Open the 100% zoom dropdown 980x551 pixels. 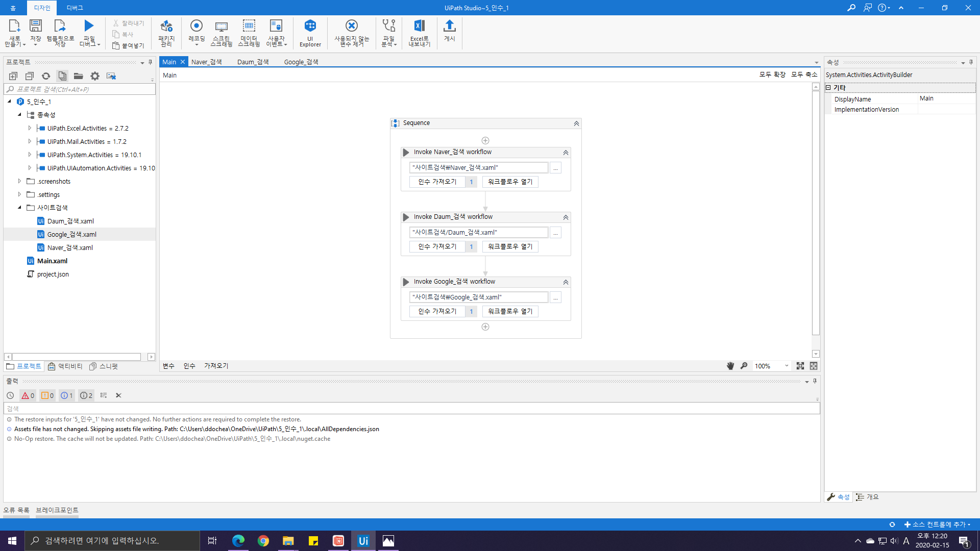pyautogui.click(x=787, y=366)
